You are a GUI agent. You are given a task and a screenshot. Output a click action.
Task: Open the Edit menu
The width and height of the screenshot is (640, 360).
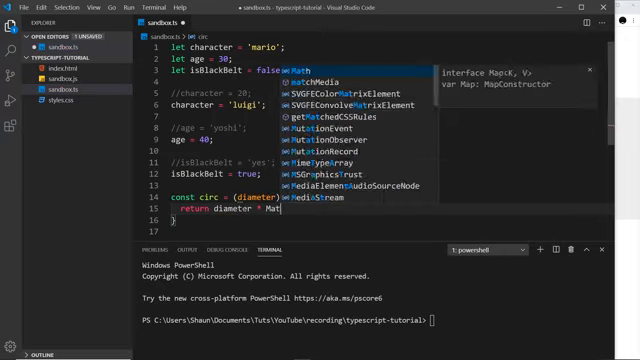pyautogui.click(x=41, y=7)
